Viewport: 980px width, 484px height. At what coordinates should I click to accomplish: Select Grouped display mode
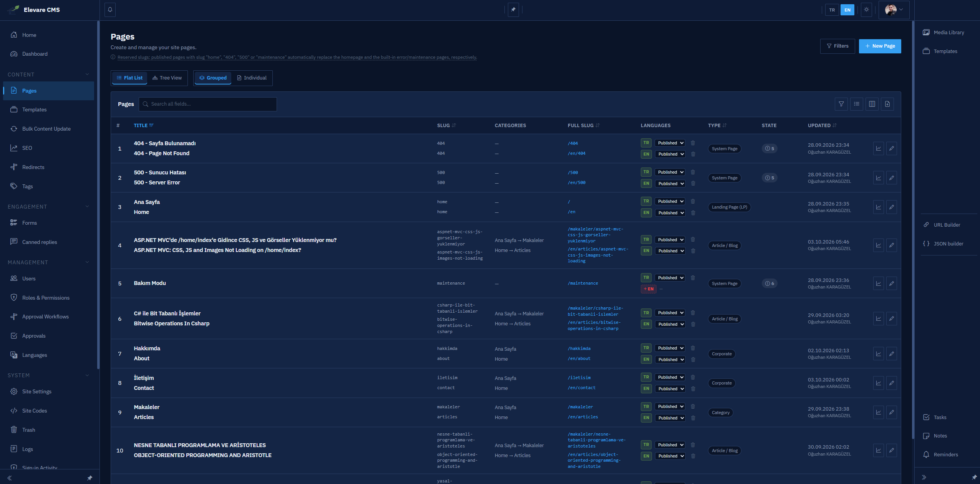click(213, 78)
